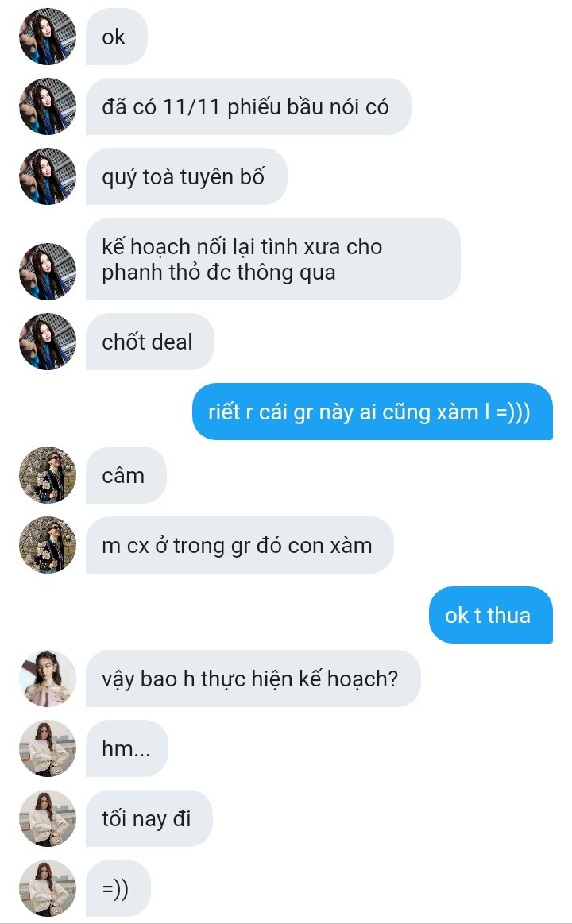
Task: Select the 'đã có 11/11 phiếu bầu' message
Action: 249,106
